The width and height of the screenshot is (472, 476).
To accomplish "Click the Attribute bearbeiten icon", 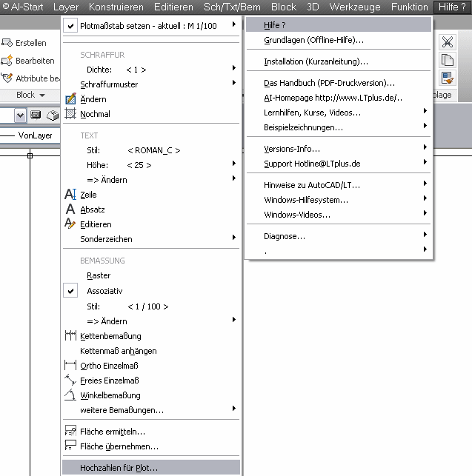I will [7, 78].
